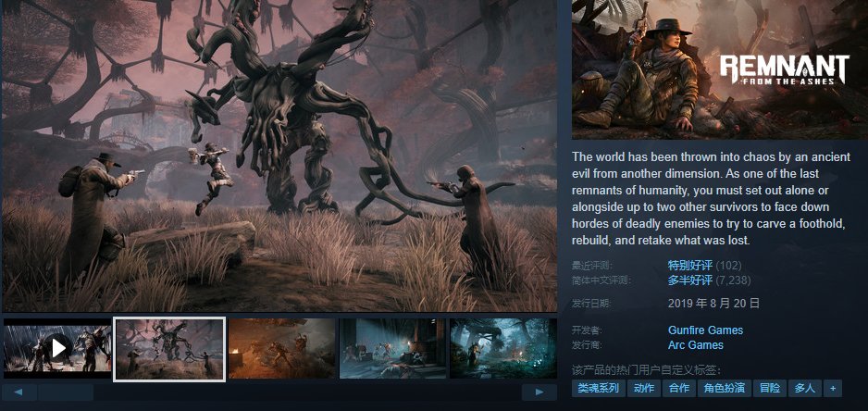Click the left arrow of thumbnail strip
Screen dimensions: 868x411
[x=19, y=392]
